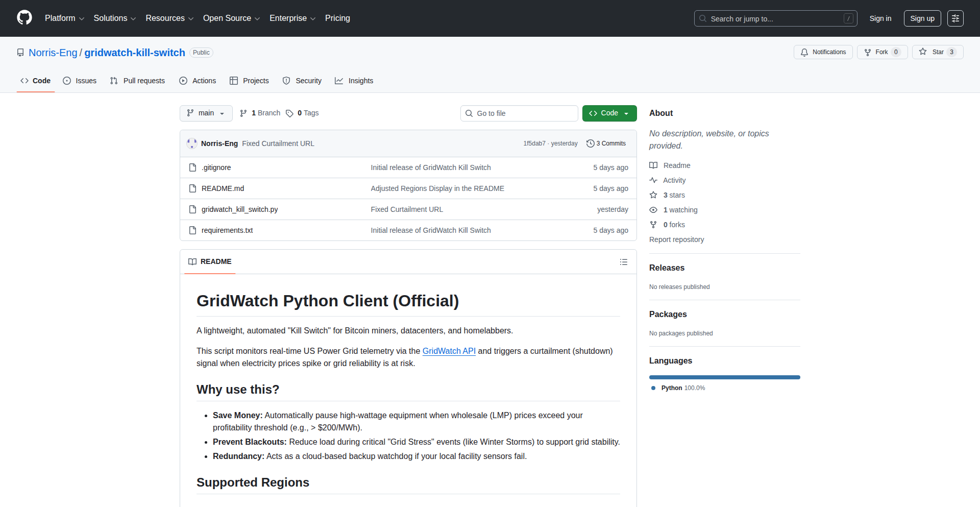View commit history via the clock icon
The height and width of the screenshot is (507, 980).
click(x=591, y=143)
